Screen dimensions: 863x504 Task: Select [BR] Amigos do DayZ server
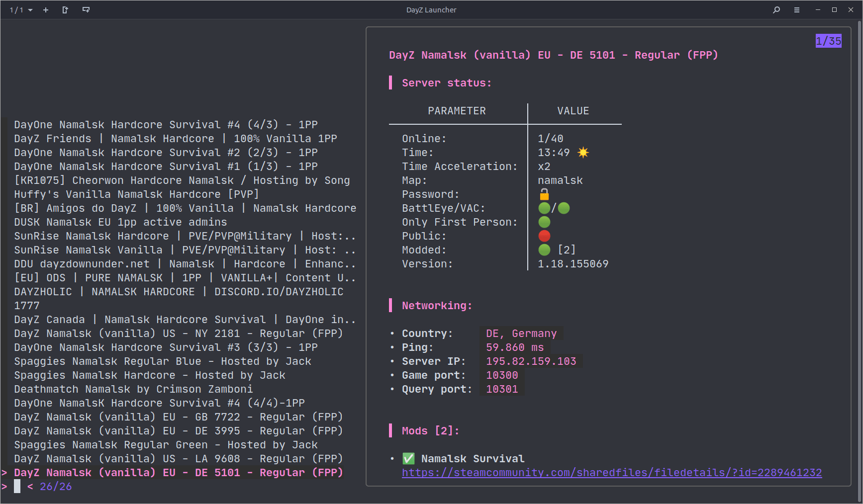tap(185, 208)
